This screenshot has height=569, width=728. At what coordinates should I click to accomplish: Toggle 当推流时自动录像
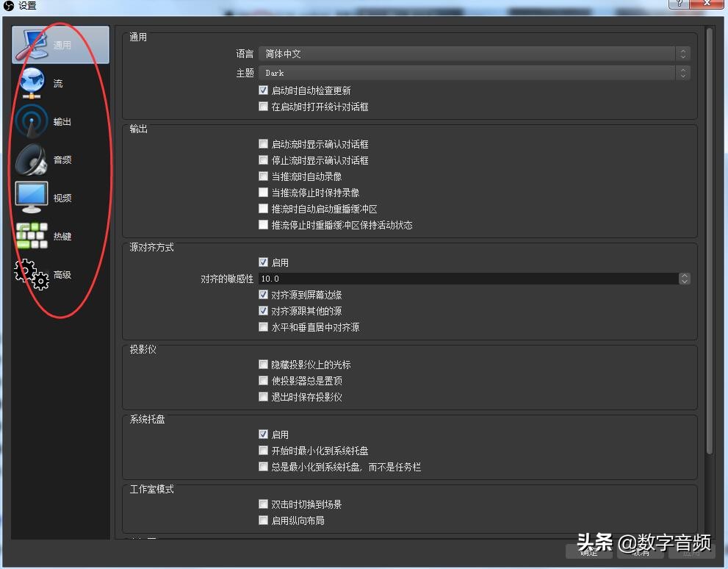pos(263,176)
